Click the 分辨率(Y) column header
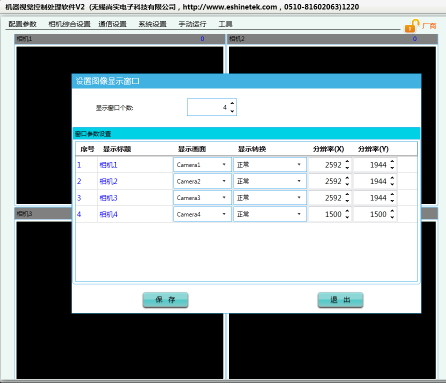 [x=373, y=149]
